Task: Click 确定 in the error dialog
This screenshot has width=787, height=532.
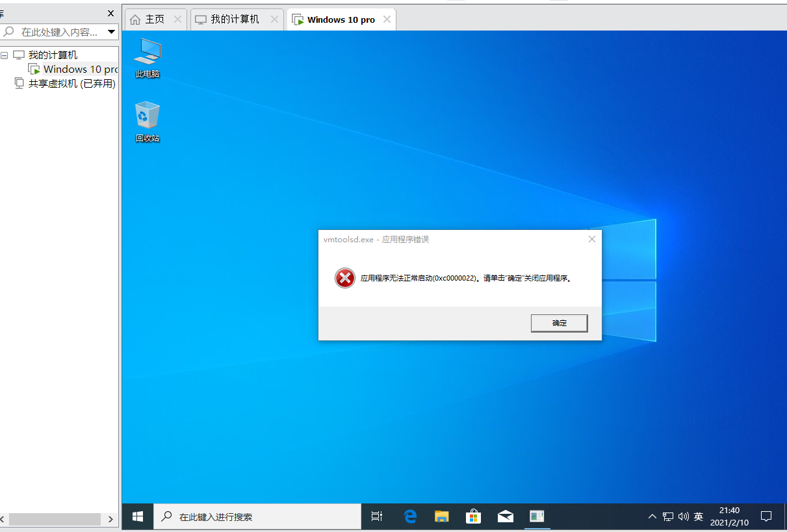Action: coord(560,323)
